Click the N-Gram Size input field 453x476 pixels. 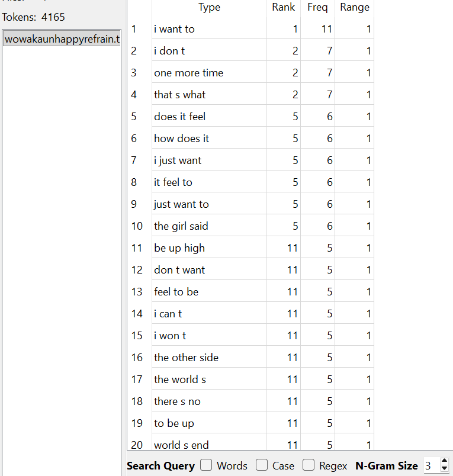430,466
